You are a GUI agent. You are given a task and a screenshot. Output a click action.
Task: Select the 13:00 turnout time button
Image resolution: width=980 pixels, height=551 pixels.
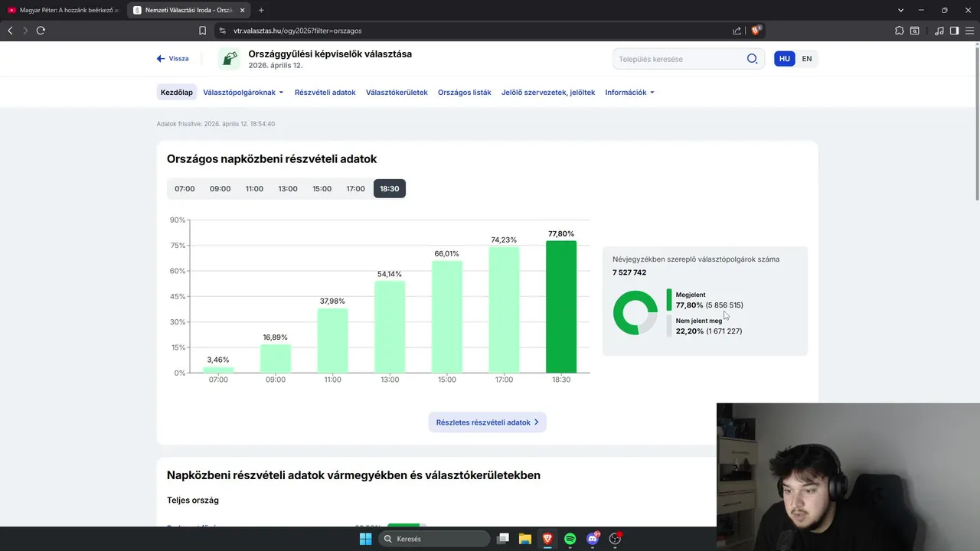click(x=288, y=188)
